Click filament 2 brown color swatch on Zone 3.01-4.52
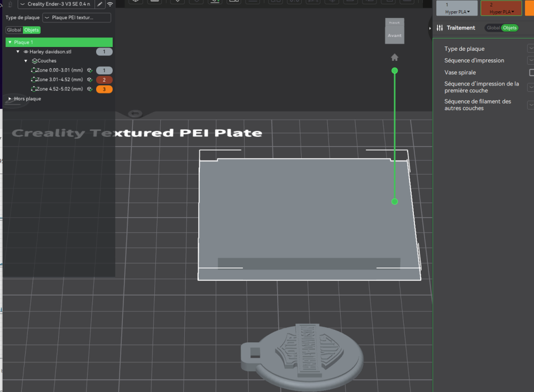This screenshot has width=534, height=392. pyautogui.click(x=104, y=80)
